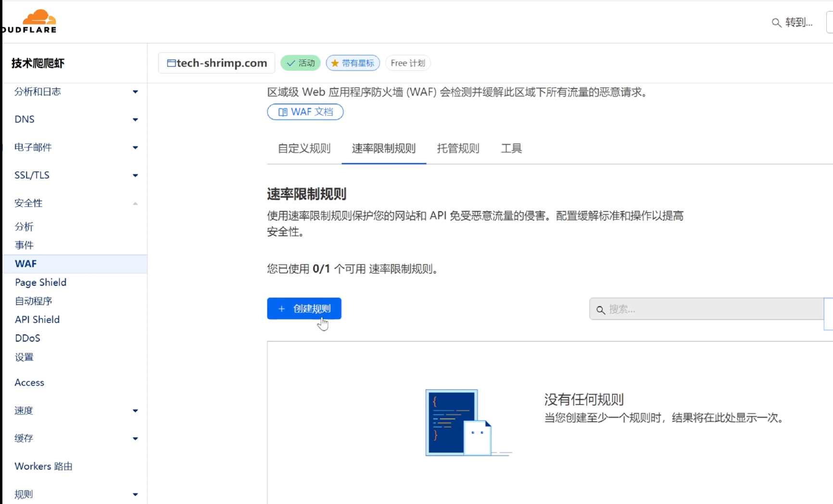Click the plus icon in 创建规则 button
833x504 pixels.
pos(282,309)
